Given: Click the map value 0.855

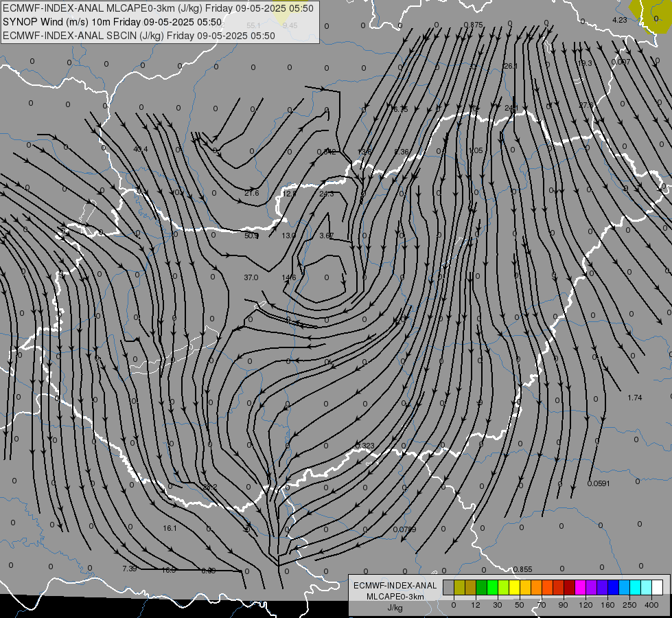Looking at the screenshot, I should pyautogui.click(x=522, y=569).
